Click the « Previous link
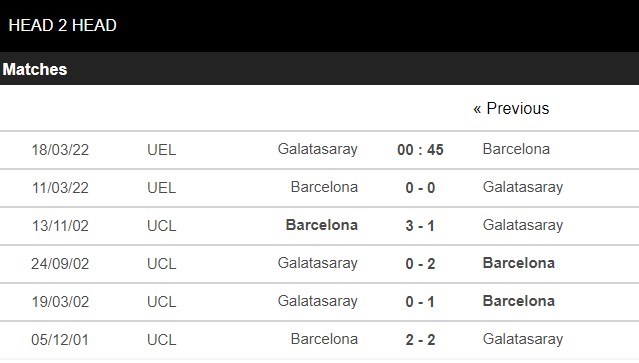The height and width of the screenshot is (363, 639). [511, 109]
